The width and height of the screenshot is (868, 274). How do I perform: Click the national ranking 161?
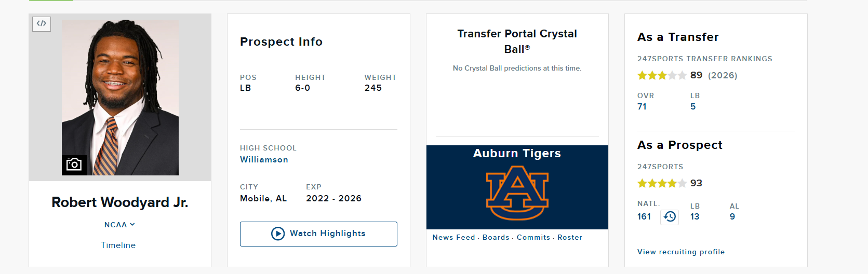coord(644,216)
